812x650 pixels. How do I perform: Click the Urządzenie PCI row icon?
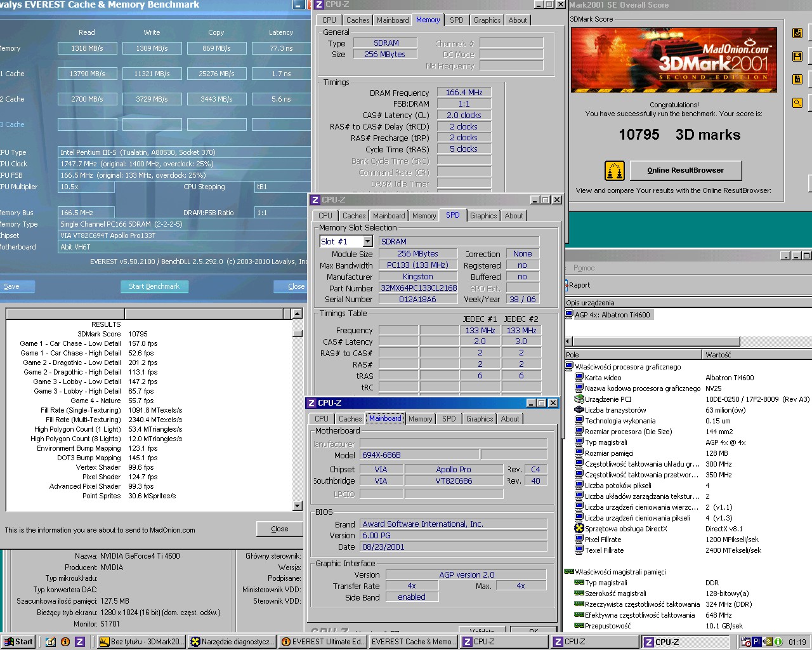(x=579, y=399)
